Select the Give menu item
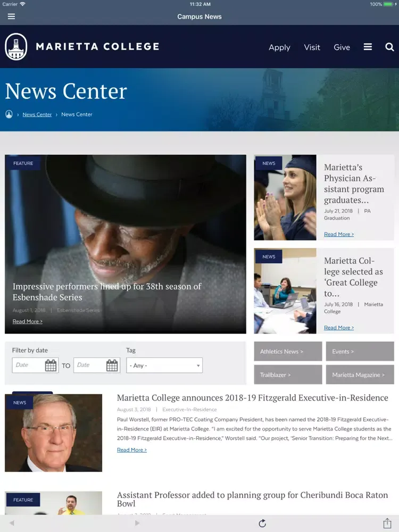This screenshot has width=399, height=532. coord(342,47)
